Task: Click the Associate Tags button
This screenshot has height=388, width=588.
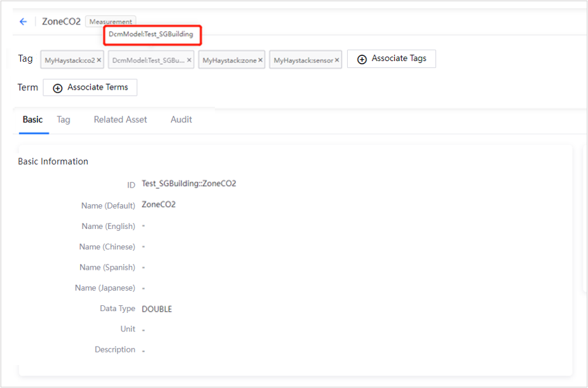Action: (x=391, y=59)
